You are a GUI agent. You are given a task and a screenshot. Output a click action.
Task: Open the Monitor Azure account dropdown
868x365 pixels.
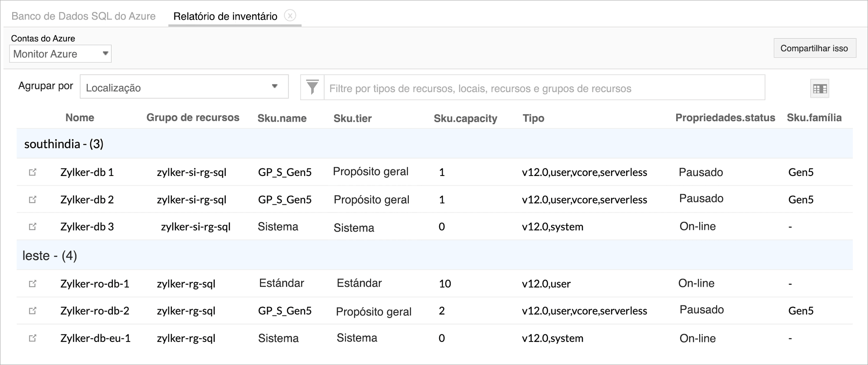[x=60, y=54]
